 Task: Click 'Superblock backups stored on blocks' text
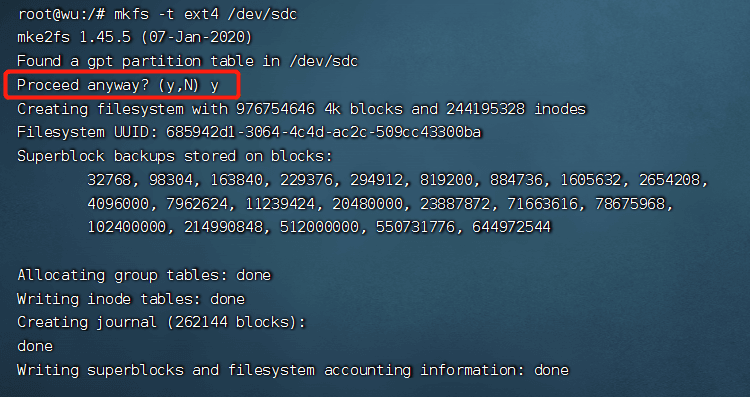175,156
